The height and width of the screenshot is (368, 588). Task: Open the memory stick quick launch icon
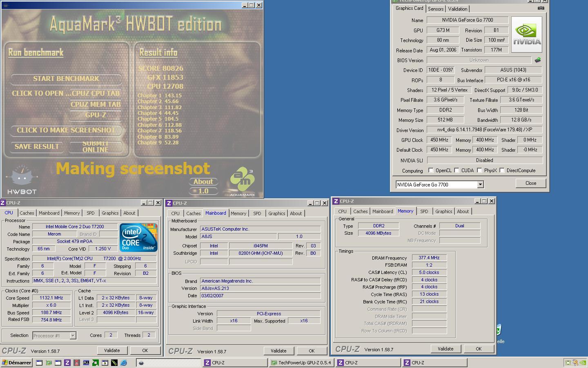click(114, 363)
